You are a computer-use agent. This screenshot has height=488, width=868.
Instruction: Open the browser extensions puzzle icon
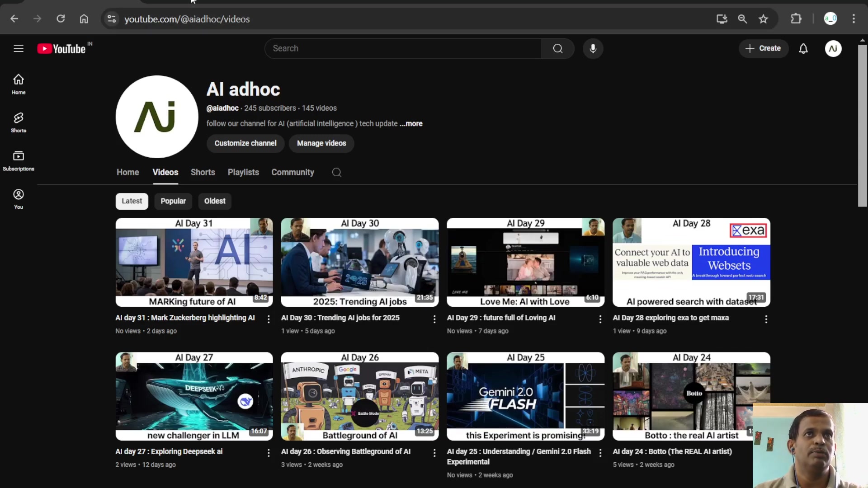pos(796,19)
